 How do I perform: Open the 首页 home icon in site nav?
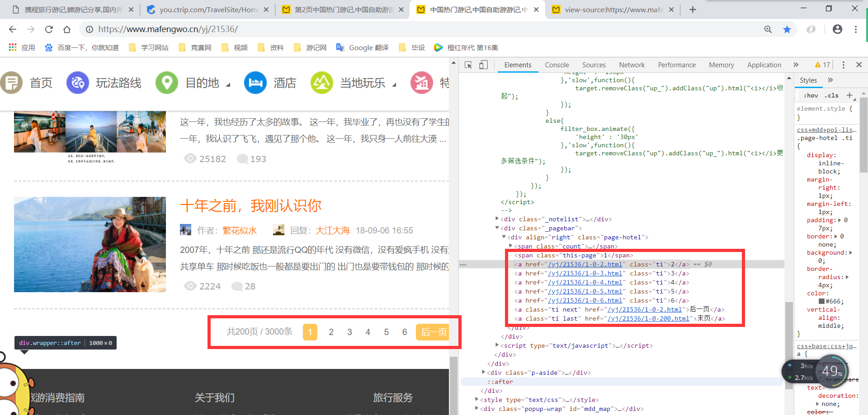click(11, 83)
